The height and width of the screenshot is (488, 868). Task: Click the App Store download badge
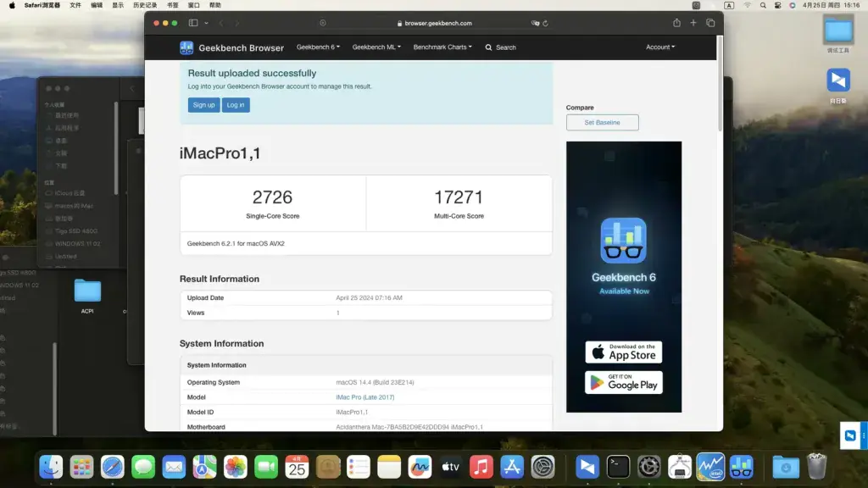(x=624, y=352)
